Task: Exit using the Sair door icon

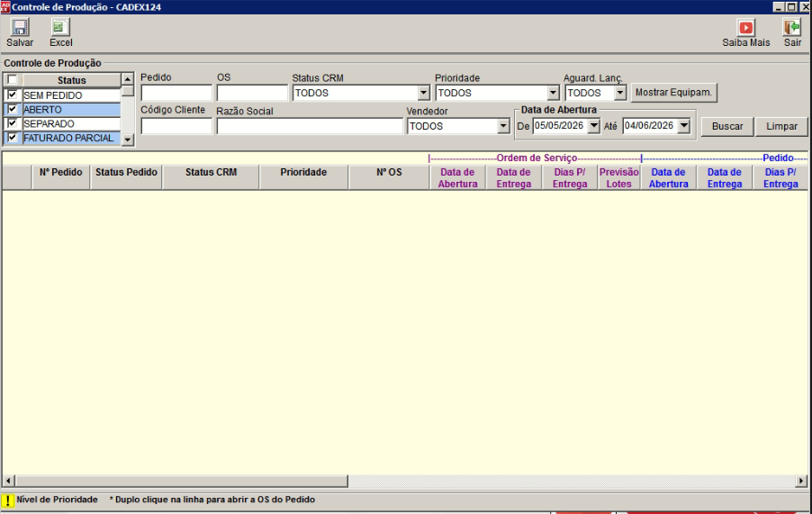Action: click(792, 27)
